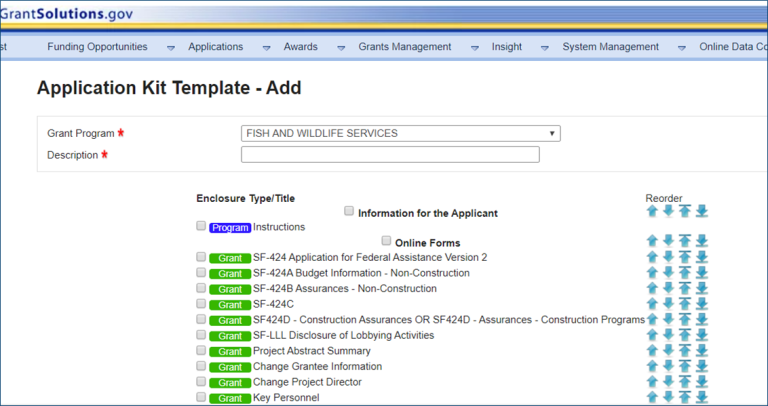Move SF-424 Application row up one position
The image size is (768, 406).
click(x=652, y=257)
